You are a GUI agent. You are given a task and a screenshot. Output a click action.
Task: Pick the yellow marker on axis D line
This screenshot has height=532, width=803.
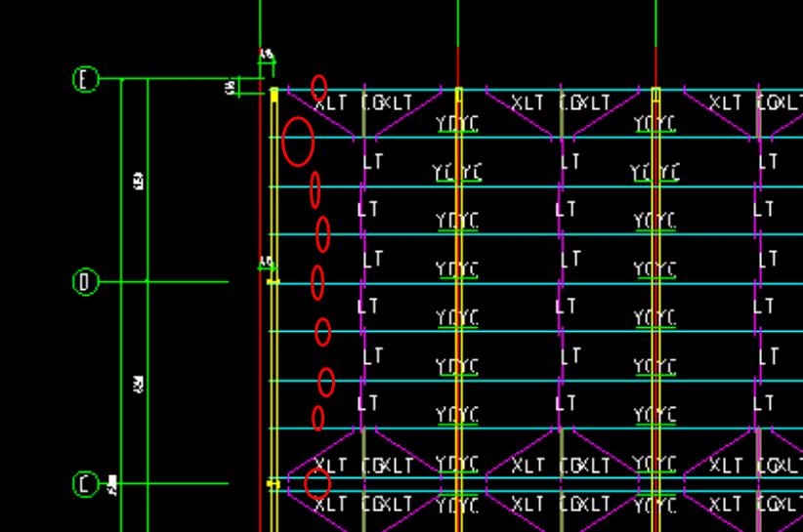click(x=274, y=281)
